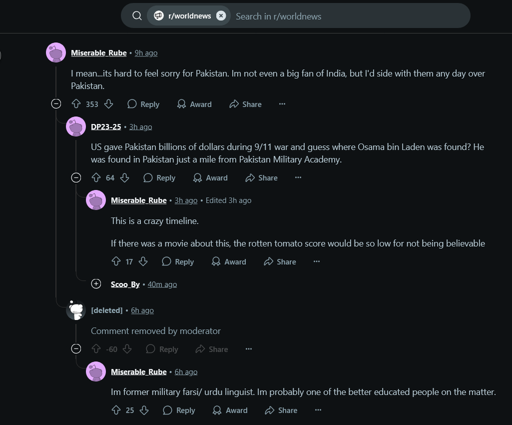Image resolution: width=512 pixels, height=425 pixels.
Task: Upvote the 353-point comment about Pakistan
Action: coord(76,104)
